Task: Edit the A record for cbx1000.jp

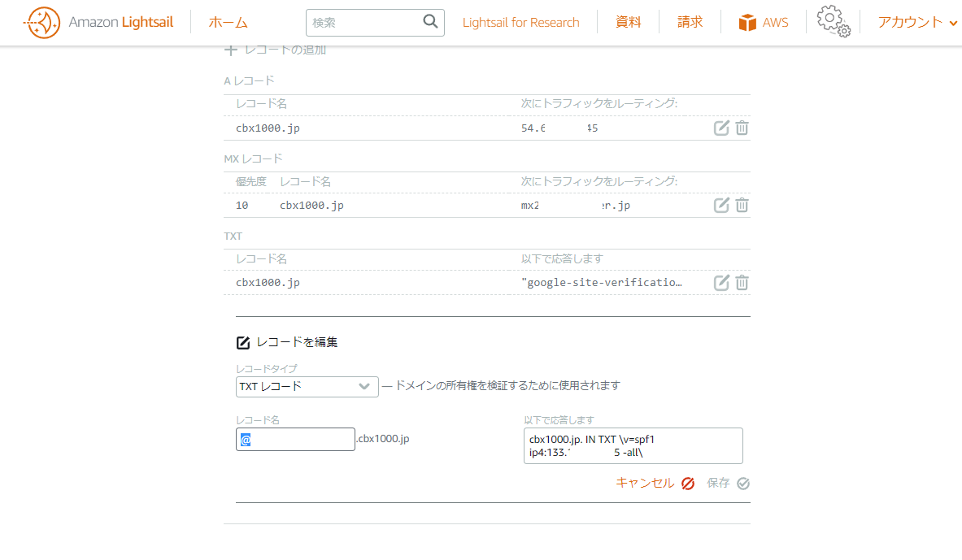Action: (x=721, y=128)
